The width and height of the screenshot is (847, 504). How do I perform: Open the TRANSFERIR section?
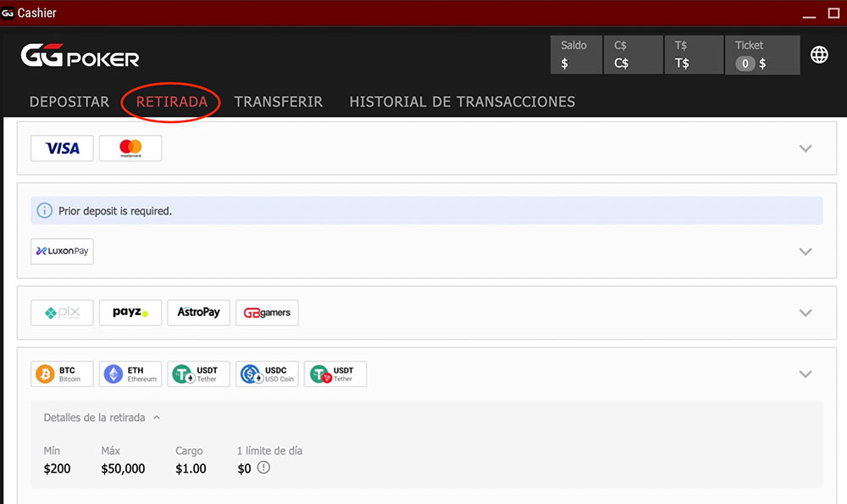point(279,101)
